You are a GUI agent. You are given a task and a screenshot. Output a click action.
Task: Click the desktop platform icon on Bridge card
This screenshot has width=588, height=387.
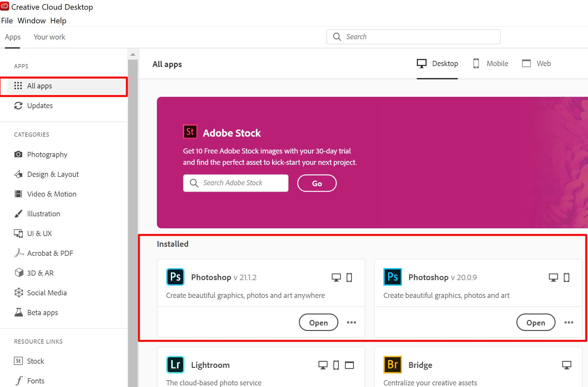[x=567, y=365]
